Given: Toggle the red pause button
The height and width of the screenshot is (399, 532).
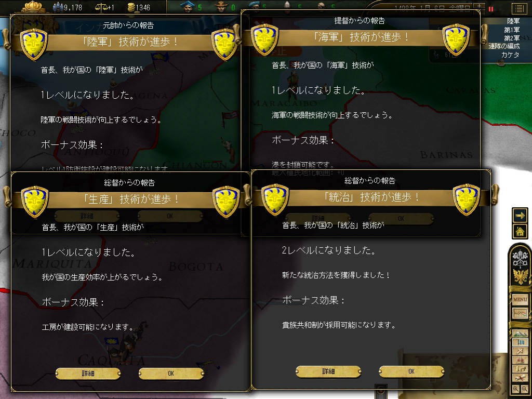Looking at the screenshot, I should [x=490, y=9].
